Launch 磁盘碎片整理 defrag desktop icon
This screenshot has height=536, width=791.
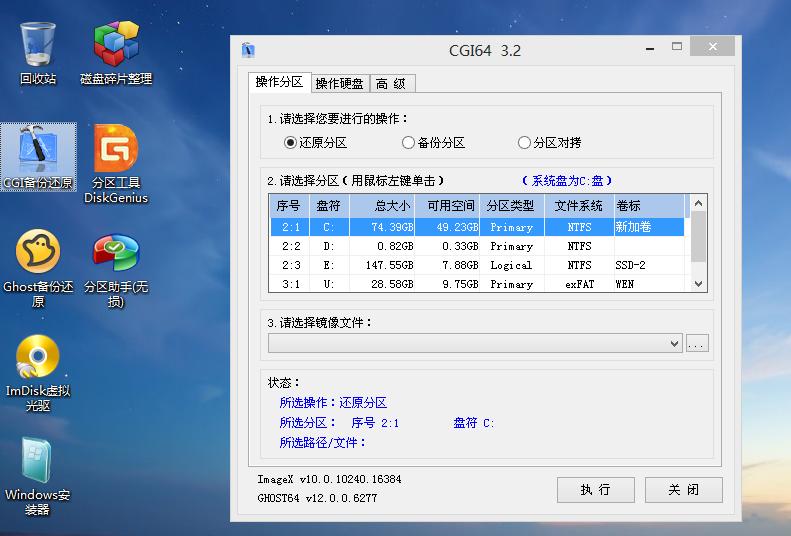[116, 53]
